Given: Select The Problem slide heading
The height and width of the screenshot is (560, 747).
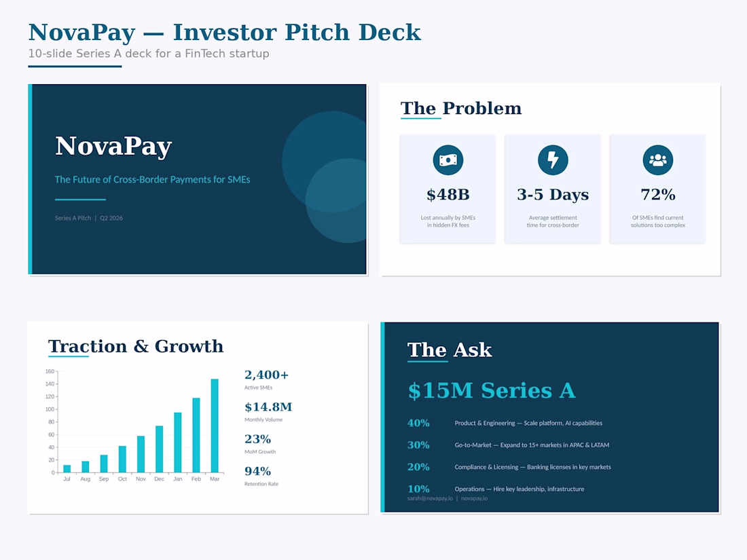Looking at the screenshot, I should pyautogui.click(x=461, y=109).
